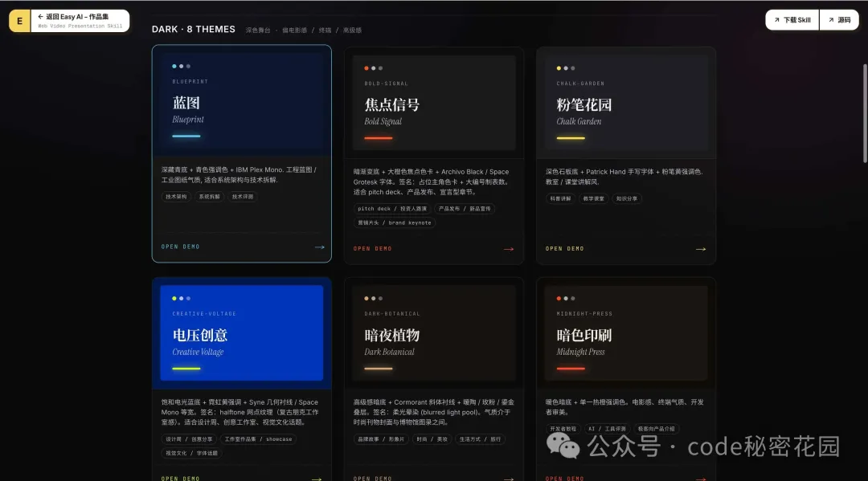Click the 高级感 subtitle text
Viewport: 868px width, 481px height.
pos(352,31)
